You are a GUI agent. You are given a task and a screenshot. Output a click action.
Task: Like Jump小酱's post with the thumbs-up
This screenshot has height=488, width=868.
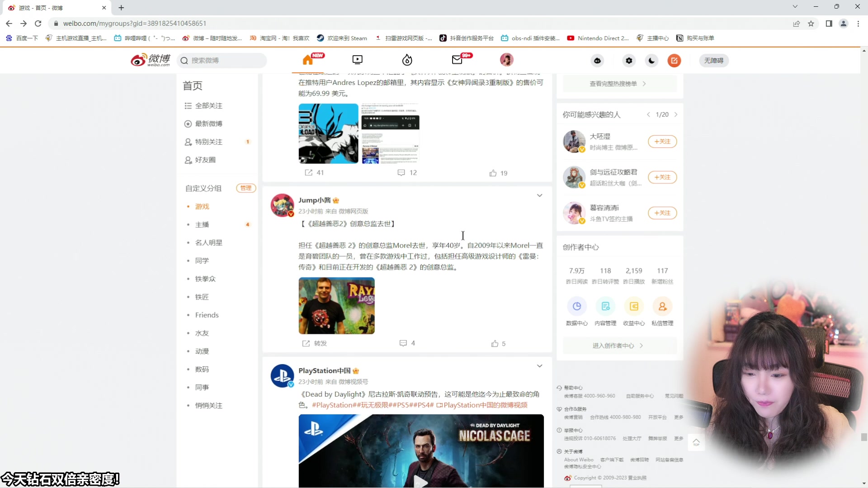(495, 343)
